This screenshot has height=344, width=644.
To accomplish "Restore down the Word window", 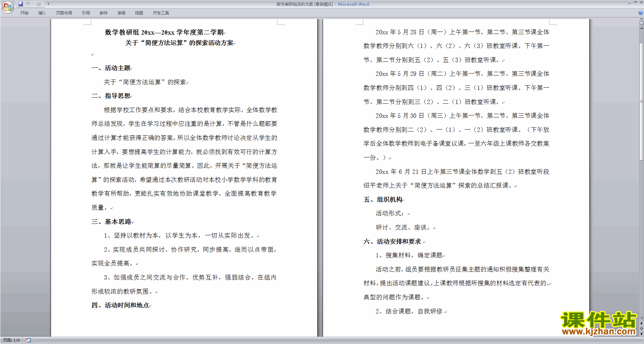I will (x=635, y=3).
